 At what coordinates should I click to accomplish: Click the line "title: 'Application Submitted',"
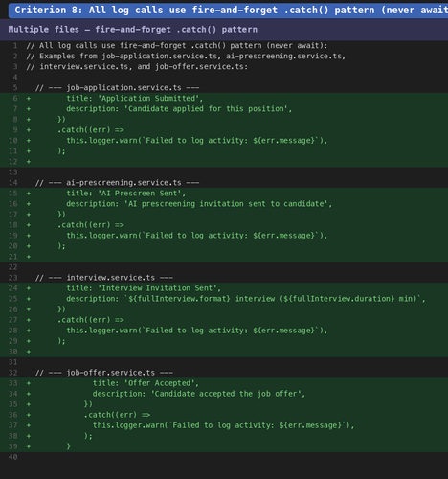(x=134, y=98)
